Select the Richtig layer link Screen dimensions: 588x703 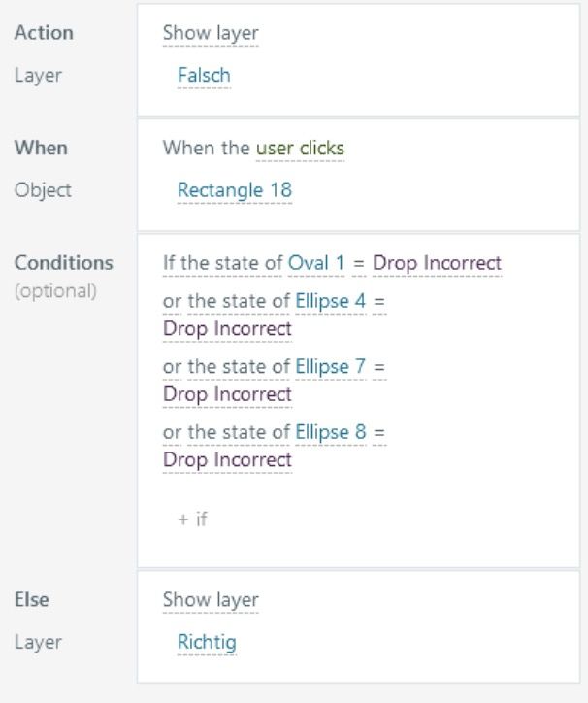pyautogui.click(x=207, y=642)
